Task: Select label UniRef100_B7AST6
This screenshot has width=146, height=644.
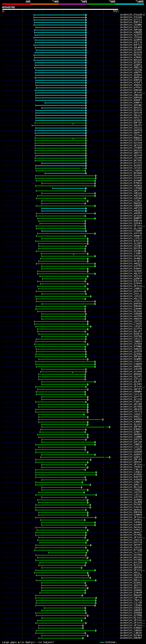Action: tap(131, 241)
